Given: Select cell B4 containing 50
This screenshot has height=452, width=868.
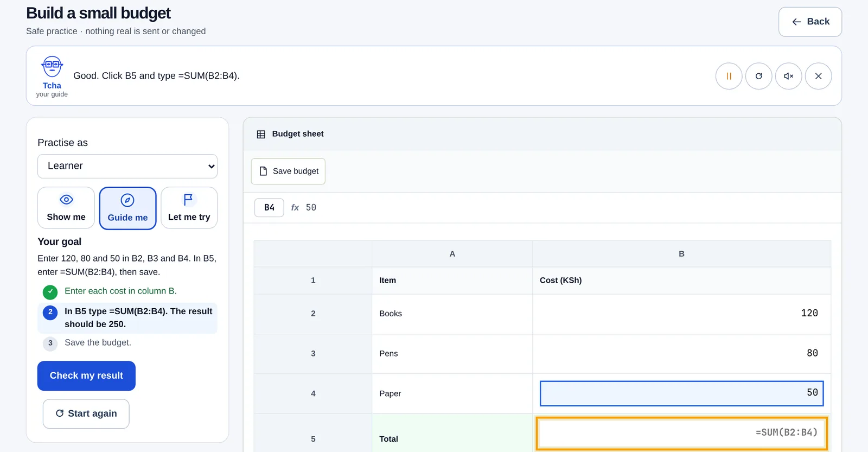Looking at the screenshot, I should 681,393.
